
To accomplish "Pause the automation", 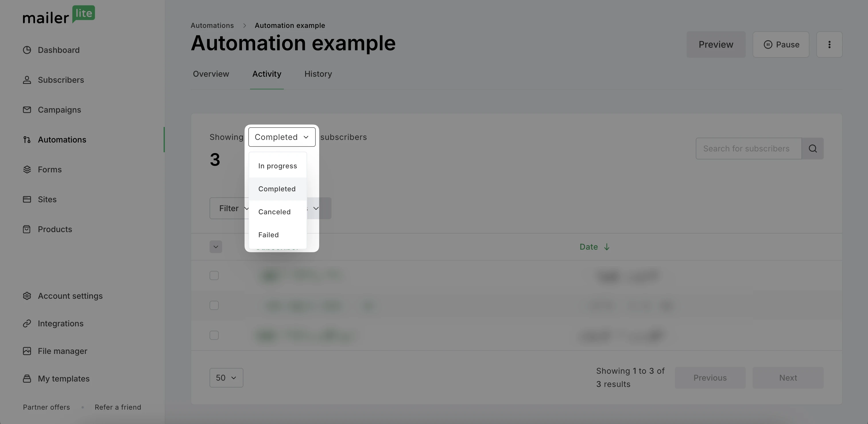I will (x=781, y=45).
